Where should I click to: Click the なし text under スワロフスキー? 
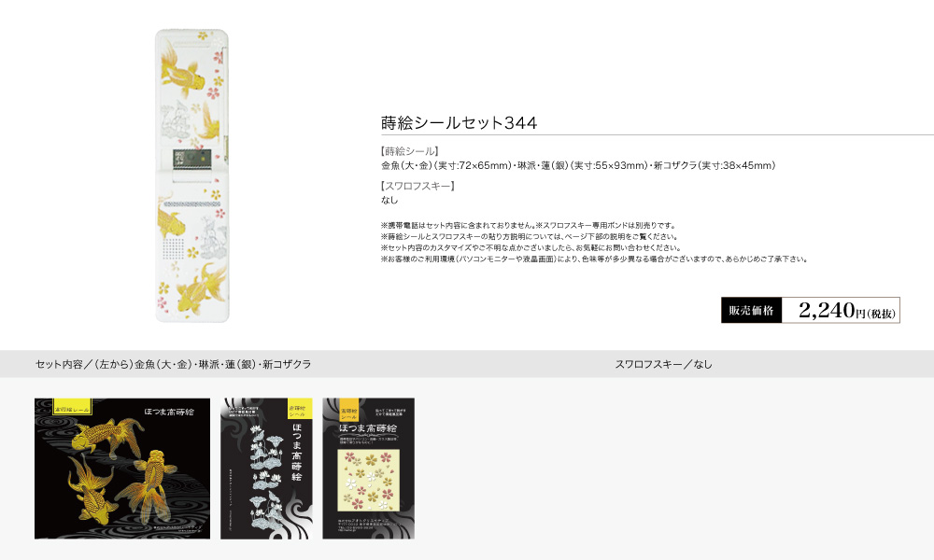389,200
